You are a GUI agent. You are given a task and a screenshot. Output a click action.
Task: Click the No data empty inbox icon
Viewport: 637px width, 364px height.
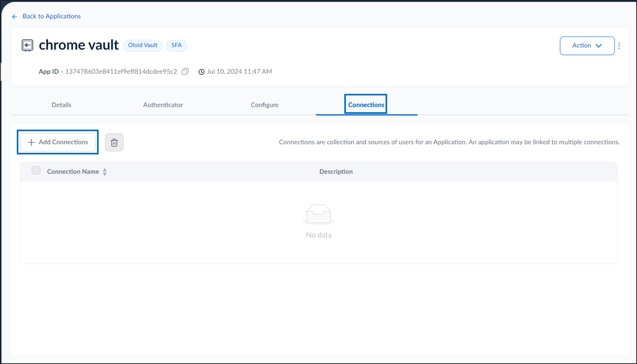318,214
